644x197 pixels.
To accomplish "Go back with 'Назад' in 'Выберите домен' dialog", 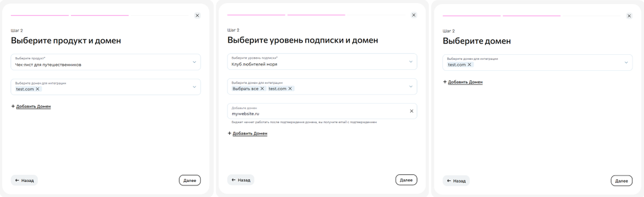I will 456,181.
